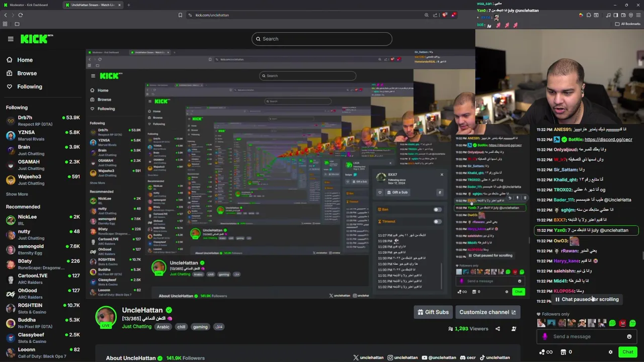Open OhGood in Recommended list
The height and width of the screenshot is (362, 644).
(x=43, y=294)
